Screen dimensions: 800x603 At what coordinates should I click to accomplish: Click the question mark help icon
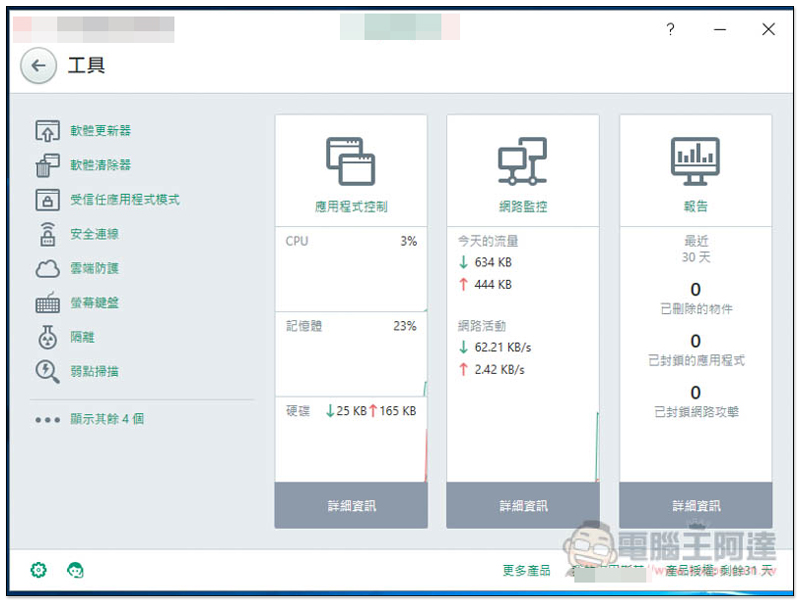click(x=670, y=29)
